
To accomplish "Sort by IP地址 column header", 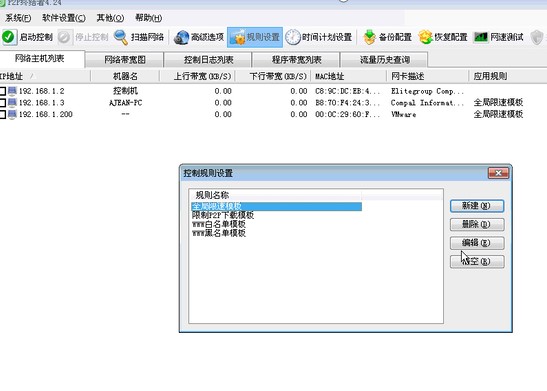I will click(x=45, y=76).
